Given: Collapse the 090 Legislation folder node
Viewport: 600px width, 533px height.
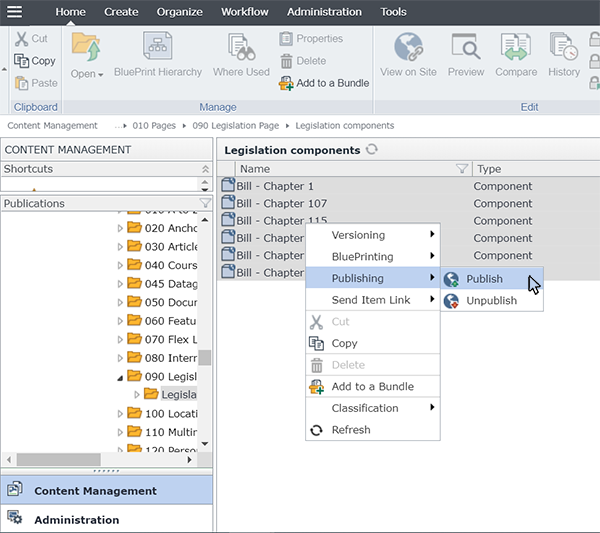Looking at the screenshot, I should click(121, 377).
